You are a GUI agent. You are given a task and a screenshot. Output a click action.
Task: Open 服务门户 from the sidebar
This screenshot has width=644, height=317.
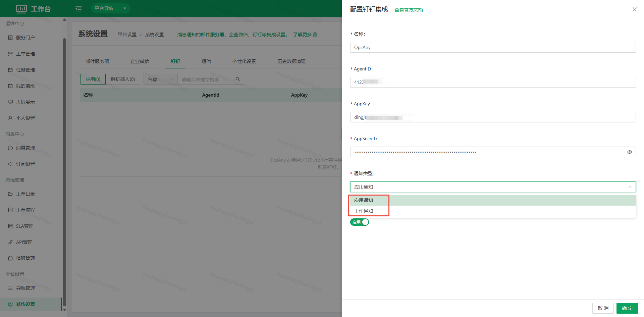pyautogui.click(x=25, y=38)
